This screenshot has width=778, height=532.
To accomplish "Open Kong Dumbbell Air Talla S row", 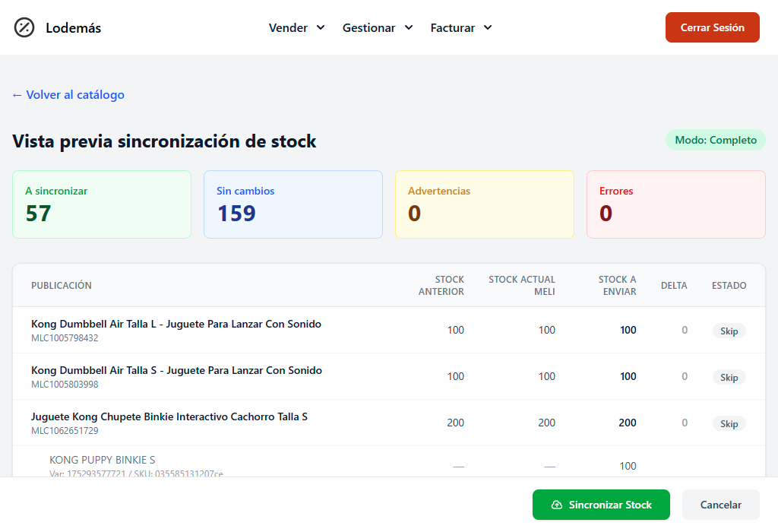I will tap(176, 371).
